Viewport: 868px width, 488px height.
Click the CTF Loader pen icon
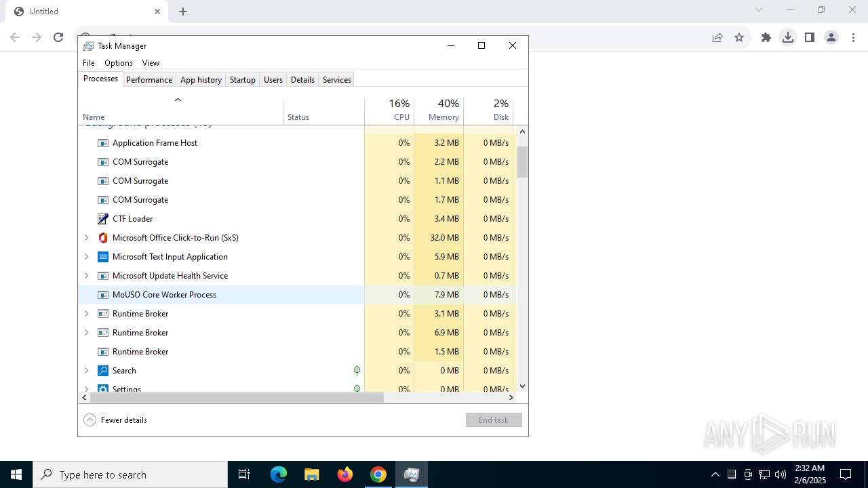103,219
